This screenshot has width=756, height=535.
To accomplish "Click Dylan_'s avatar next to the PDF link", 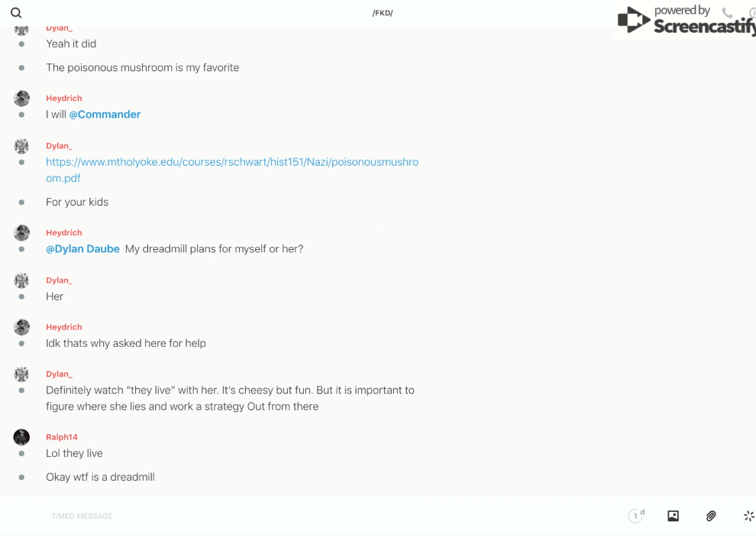I will pos(21,146).
